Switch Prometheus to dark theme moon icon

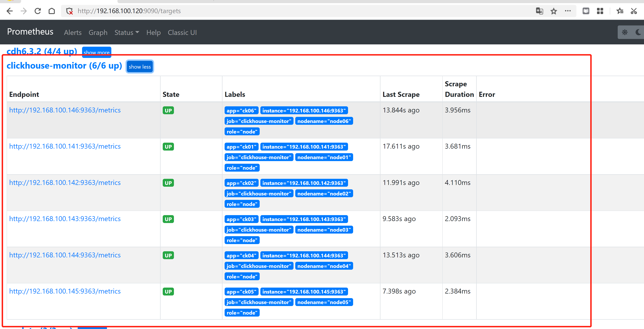[x=638, y=32]
